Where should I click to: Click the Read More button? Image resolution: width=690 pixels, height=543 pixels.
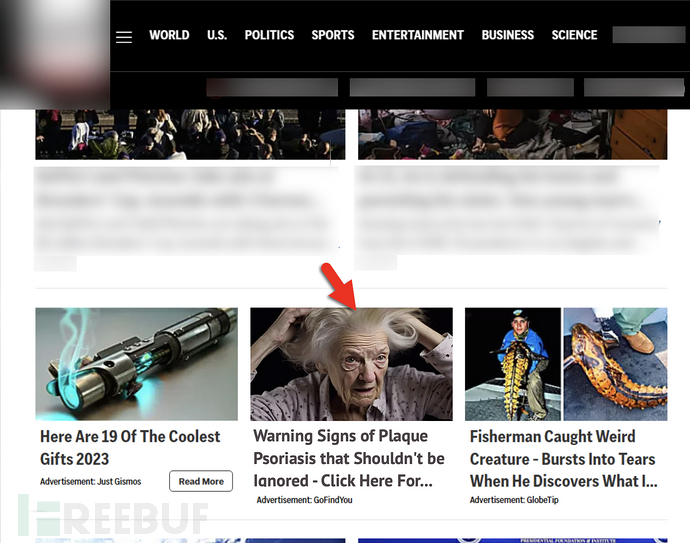(201, 481)
